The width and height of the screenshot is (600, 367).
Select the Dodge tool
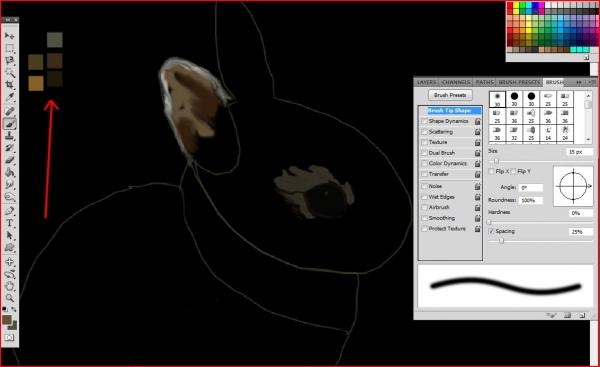point(10,197)
